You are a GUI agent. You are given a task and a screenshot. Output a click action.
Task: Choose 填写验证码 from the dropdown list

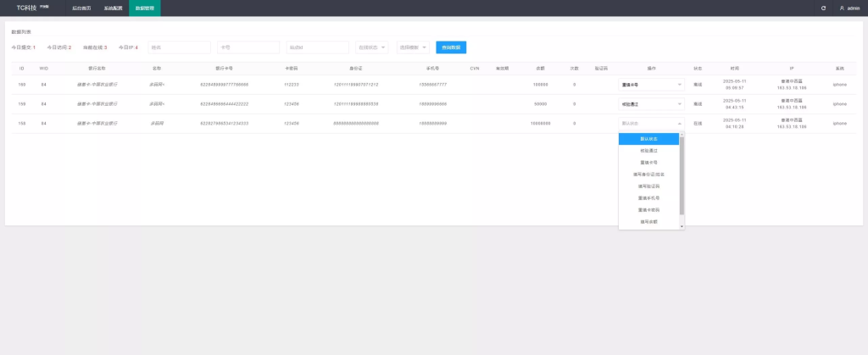648,186
